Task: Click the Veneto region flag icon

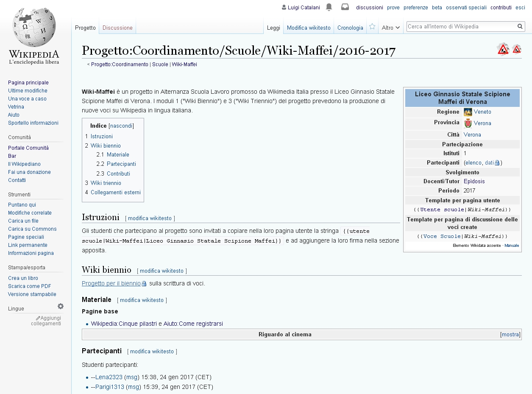Action: (468, 112)
